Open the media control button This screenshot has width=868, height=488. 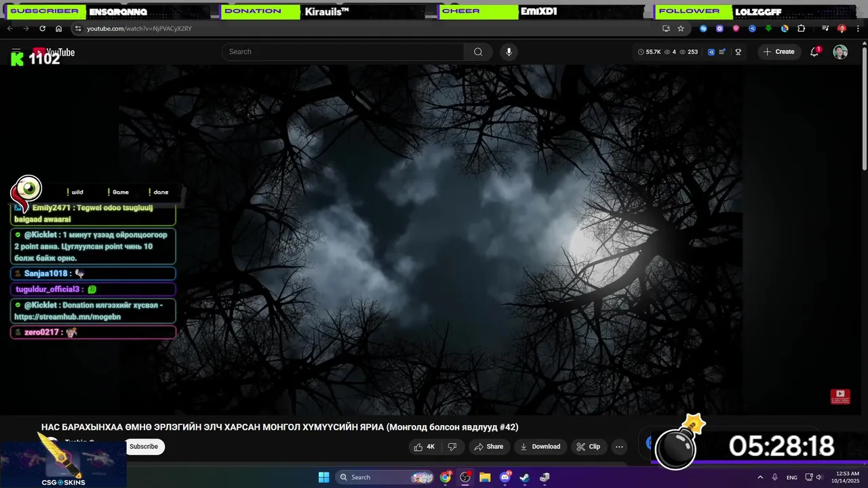click(825, 28)
